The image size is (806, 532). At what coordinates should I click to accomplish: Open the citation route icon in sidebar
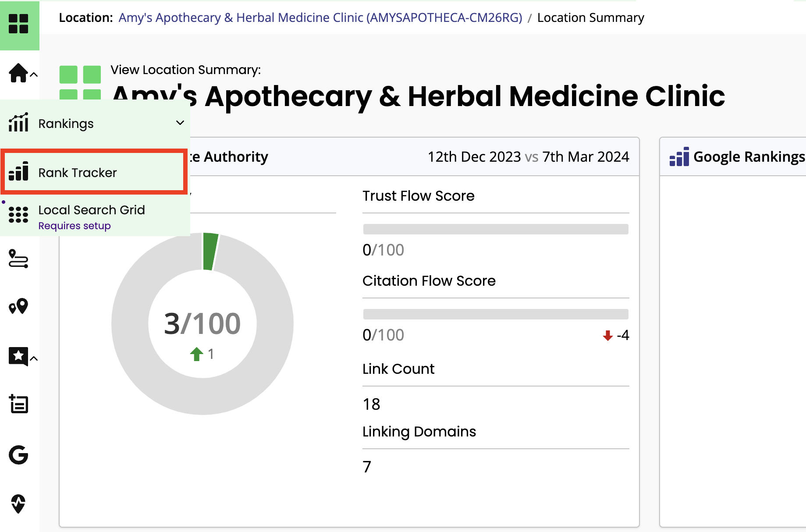coord(18,259)
